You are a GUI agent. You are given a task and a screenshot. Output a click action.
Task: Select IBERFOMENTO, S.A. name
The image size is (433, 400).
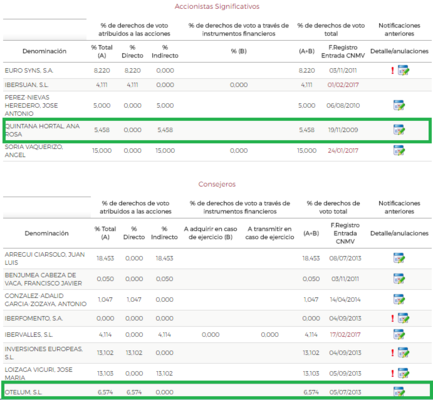click(x=34, y=318)
